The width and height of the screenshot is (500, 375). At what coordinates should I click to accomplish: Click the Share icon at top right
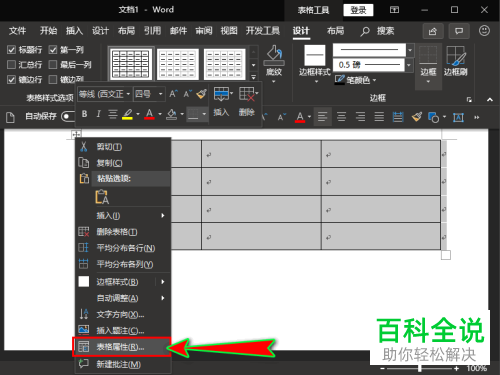pyautogui.click(x=433, y=31)
